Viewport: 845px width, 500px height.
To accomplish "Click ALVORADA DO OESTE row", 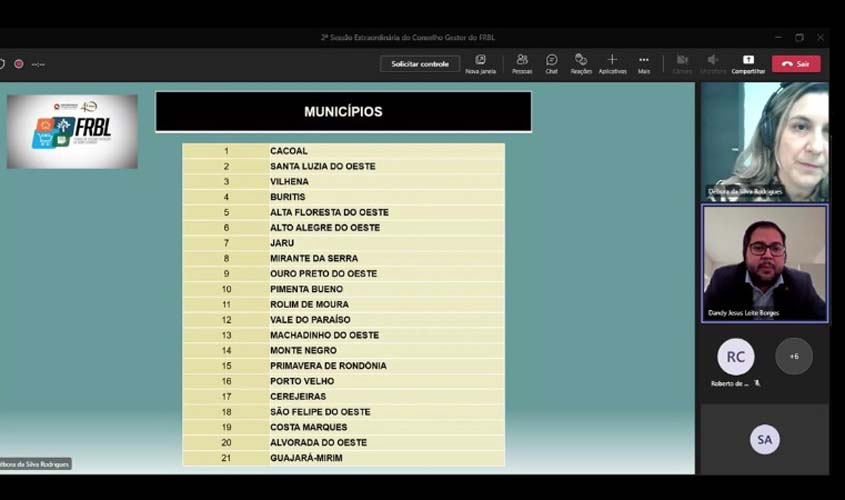I will [343, 442].
